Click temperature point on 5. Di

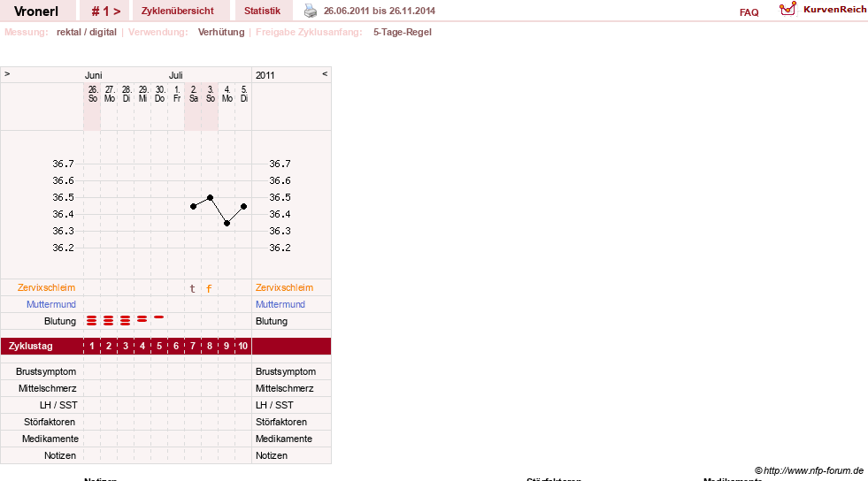[x=243, y=206]
